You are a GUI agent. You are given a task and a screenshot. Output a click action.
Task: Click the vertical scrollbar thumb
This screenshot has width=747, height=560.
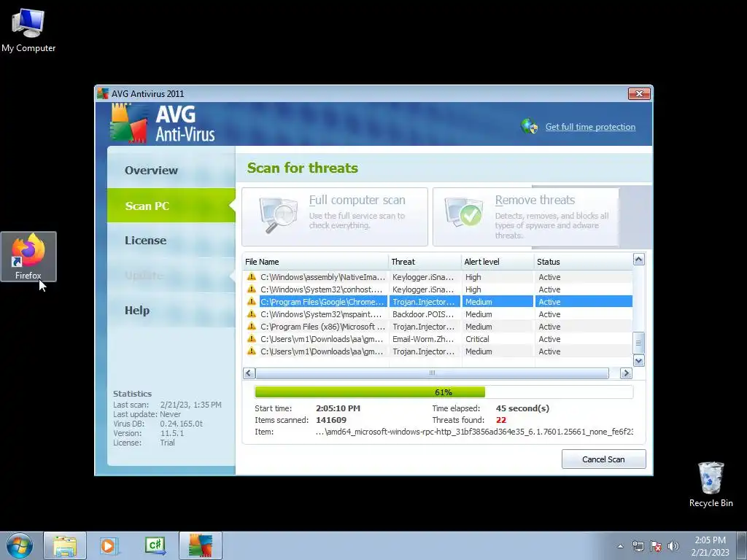(639, 343)
